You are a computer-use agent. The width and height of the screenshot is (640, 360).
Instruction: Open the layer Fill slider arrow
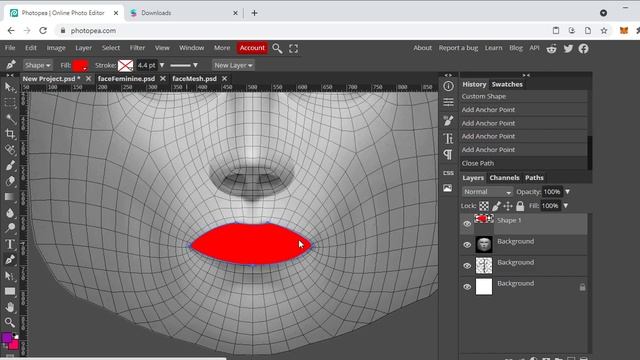[x=566, y=206]
